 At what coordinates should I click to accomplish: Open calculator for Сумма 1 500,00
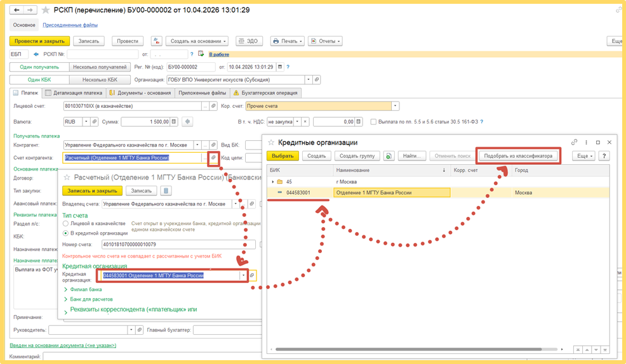[174, 122]
